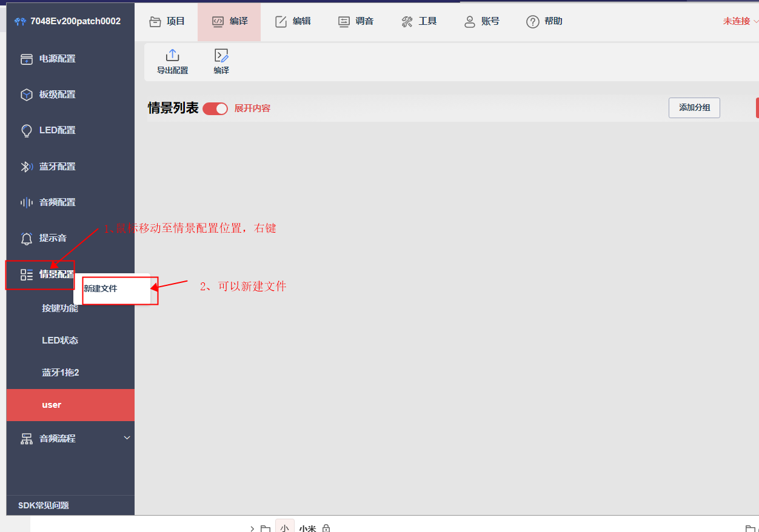Viewport: 759px width, 532px height.
Task: Click the 编译 compile icon in toolbar
Action: click(221, 56)
